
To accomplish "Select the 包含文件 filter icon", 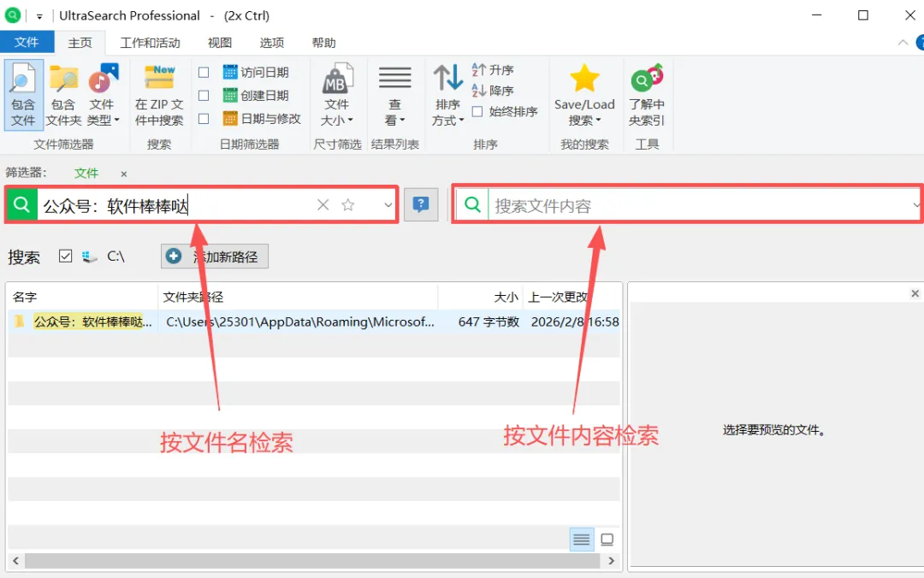I will pyautogui.click(x=23, y=80).
